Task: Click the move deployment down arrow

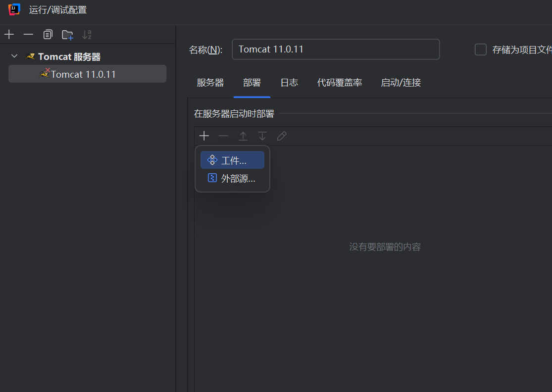Action: click(x=262, y=136)
